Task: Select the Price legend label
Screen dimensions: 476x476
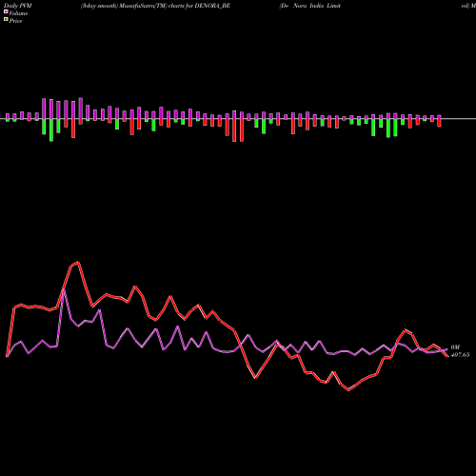Action: 15,21
